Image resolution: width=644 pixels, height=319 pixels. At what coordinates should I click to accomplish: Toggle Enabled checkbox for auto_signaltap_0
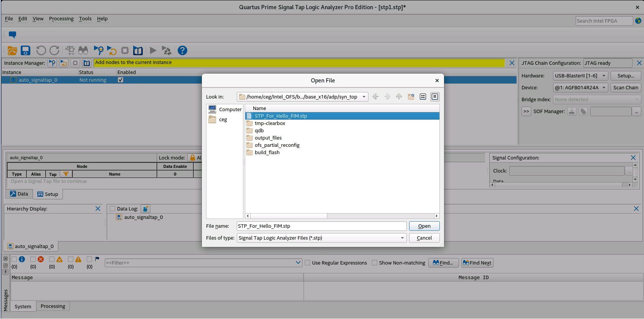coord(121,80)
